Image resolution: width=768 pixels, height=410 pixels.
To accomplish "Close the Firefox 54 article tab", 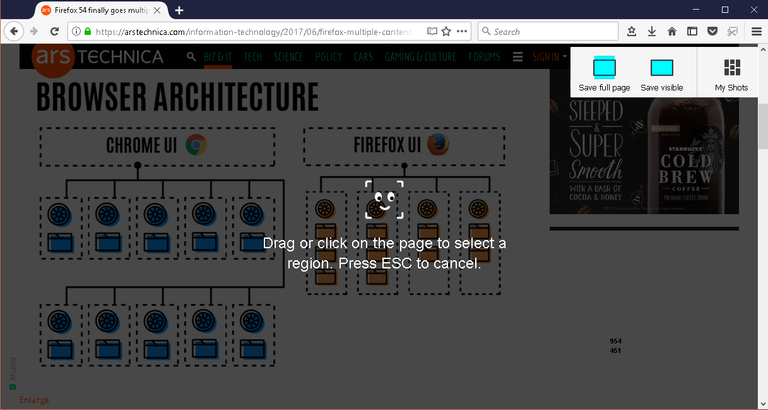I will coord(157,10).
